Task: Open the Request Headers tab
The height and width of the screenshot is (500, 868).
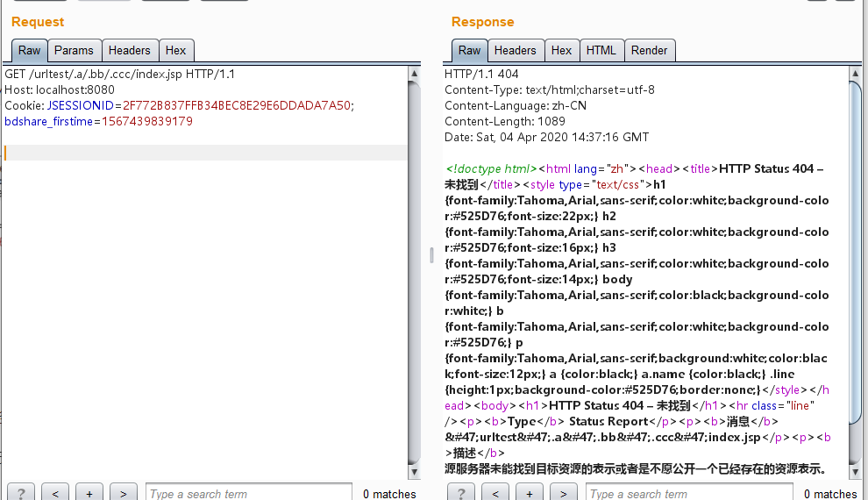Action: (130, 51)
